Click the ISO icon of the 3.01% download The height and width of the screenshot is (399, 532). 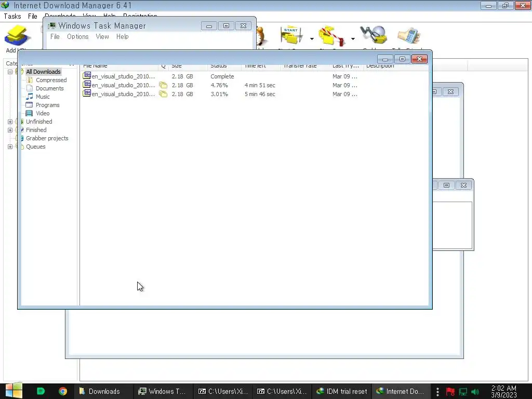(87, 94)
